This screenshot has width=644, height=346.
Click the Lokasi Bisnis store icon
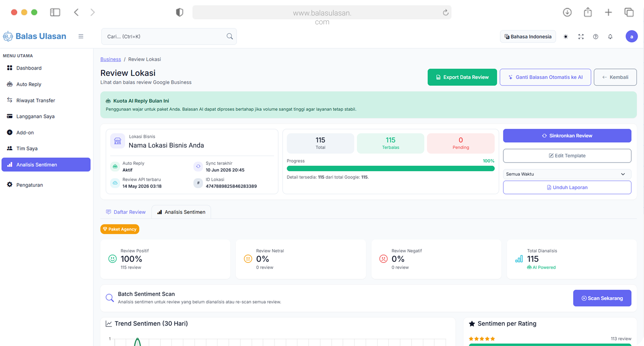(x=118, y=141)
